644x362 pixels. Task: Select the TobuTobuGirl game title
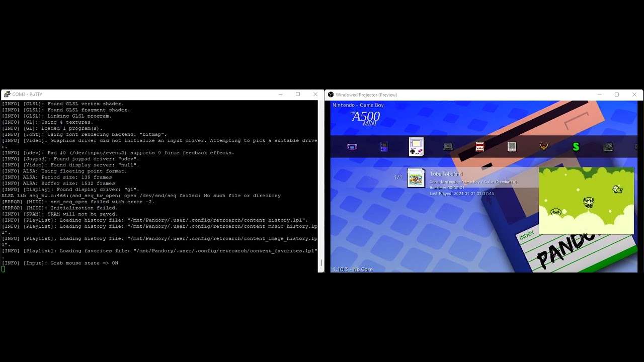[x=446, y=174]
